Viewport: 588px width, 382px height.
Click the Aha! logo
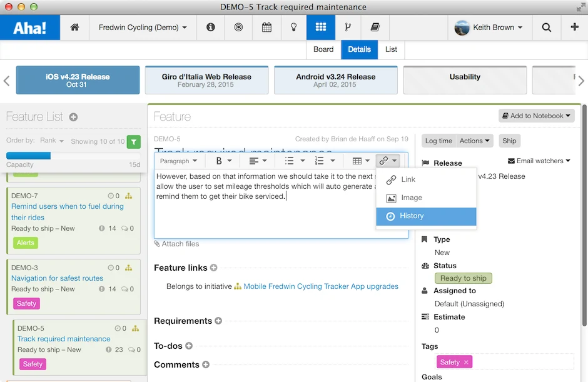[29, 28]
